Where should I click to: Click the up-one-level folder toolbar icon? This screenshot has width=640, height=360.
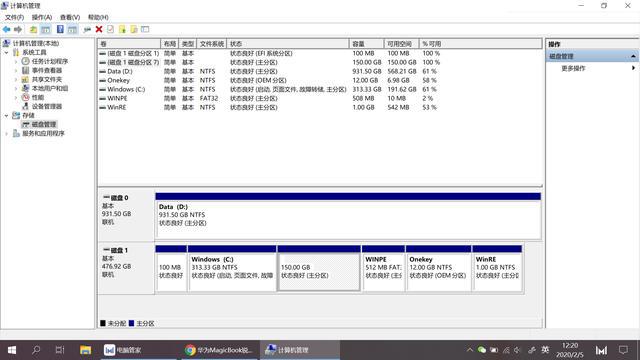tap(33, 29)
